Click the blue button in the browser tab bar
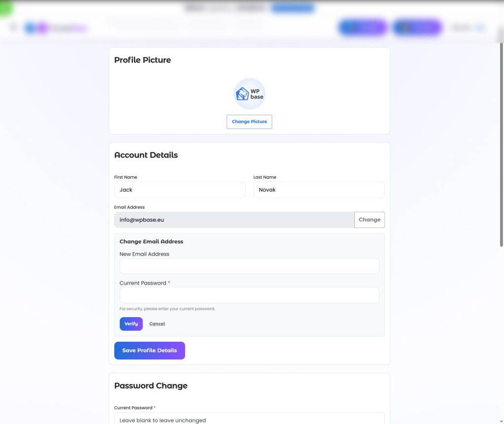This screenshot has height=424, width=504. tap(293, 8)
